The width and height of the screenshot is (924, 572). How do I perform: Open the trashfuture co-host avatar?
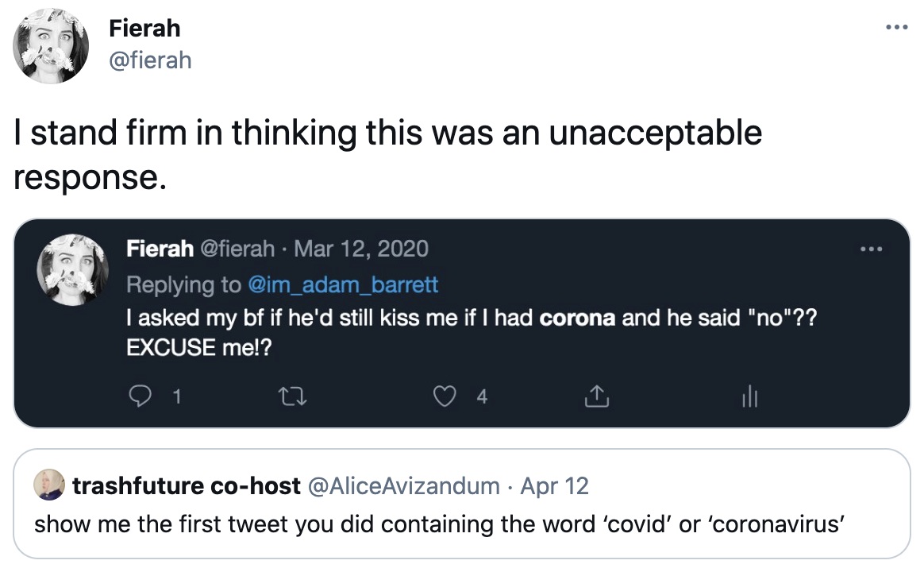point(49,485)
